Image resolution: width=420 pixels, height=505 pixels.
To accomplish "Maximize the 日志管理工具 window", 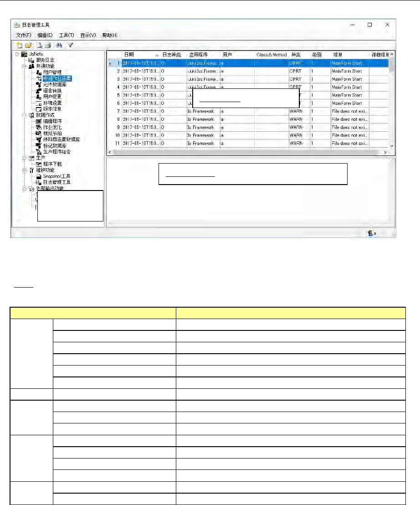I will tap(370, 25).
